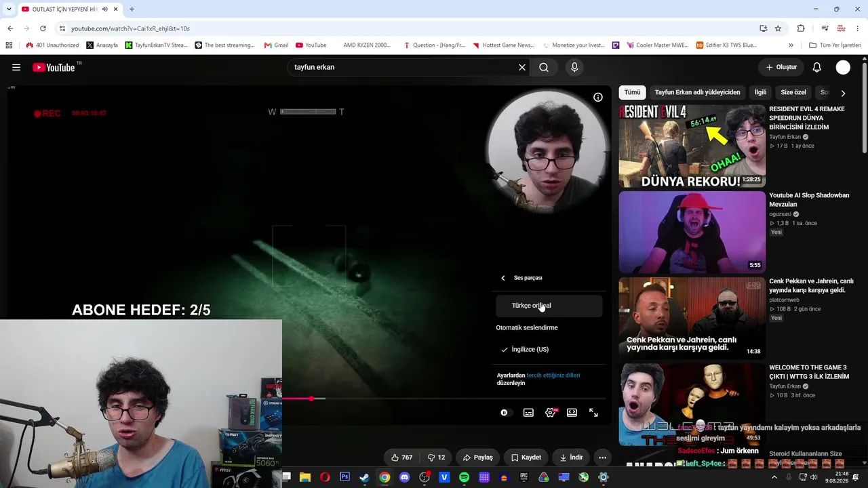This screenshot has width=868, height=488.
Task: Select the Tümü filter chip
Action: (x=632, y=92)
